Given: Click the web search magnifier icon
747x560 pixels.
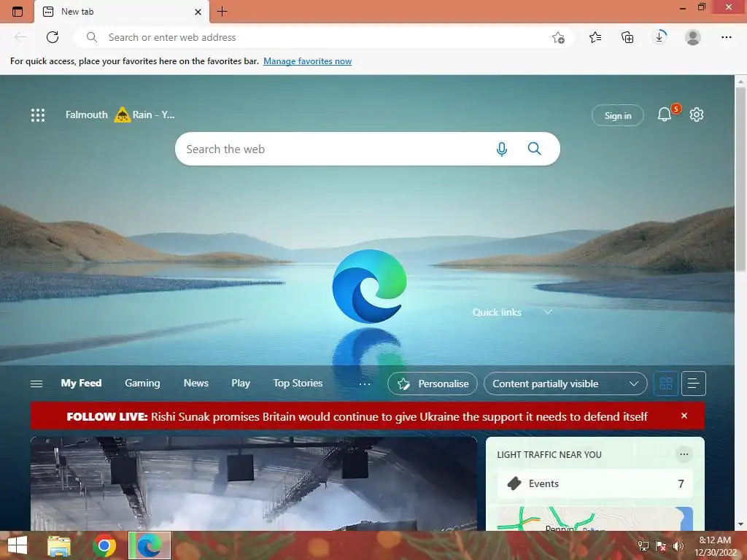Looking at the screenshot, I should [535, 149].
